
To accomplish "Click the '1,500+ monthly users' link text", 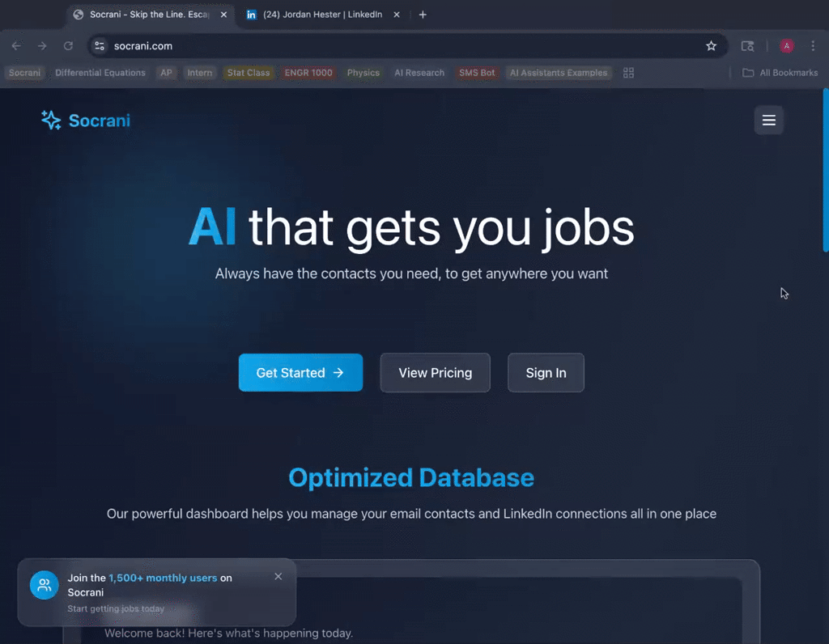I will (x=163, y=578).
